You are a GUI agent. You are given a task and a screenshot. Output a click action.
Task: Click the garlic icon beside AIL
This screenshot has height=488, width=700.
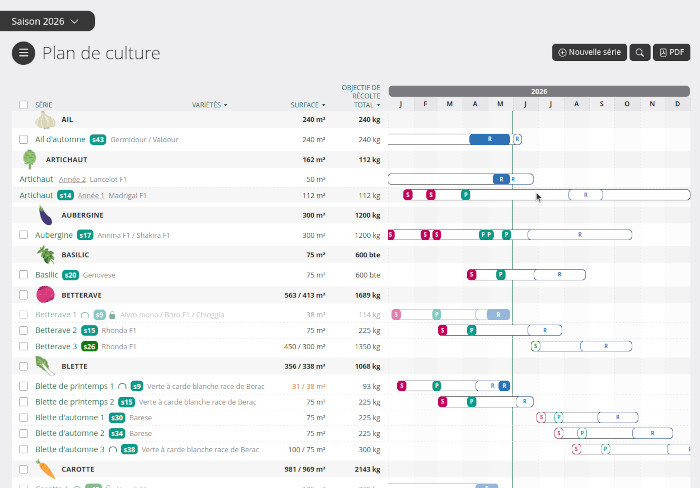tap(45, 120)
